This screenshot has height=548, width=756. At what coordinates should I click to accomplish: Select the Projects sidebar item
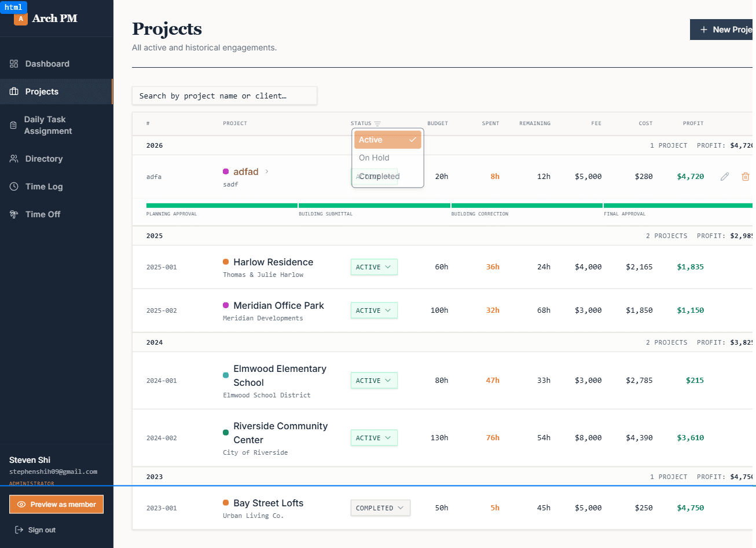tap(56, 92)
